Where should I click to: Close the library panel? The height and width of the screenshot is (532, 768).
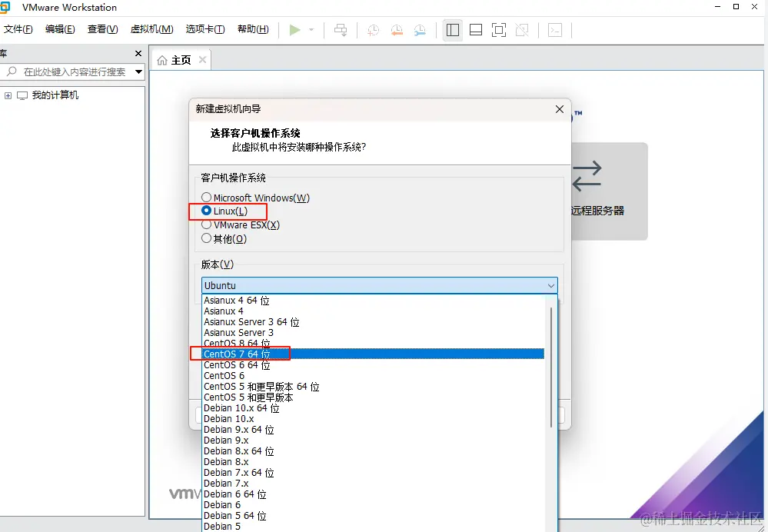[x=138, y=53]
